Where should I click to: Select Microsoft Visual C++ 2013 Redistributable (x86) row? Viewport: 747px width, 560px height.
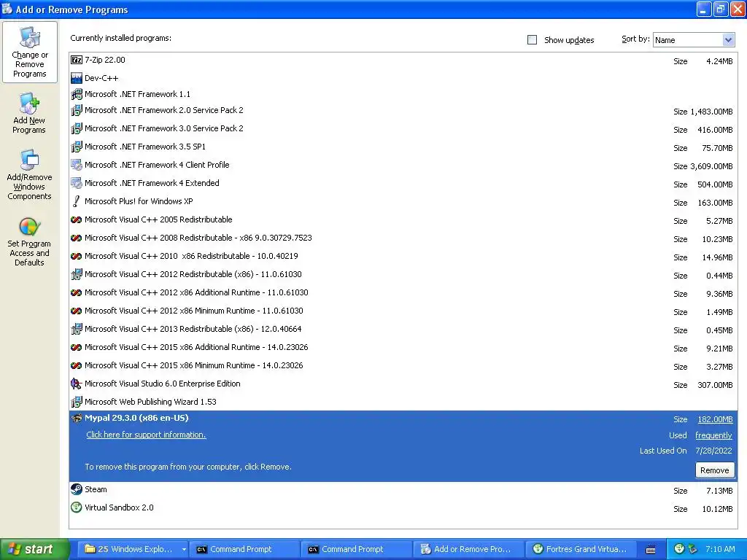(x=403, y=329)
